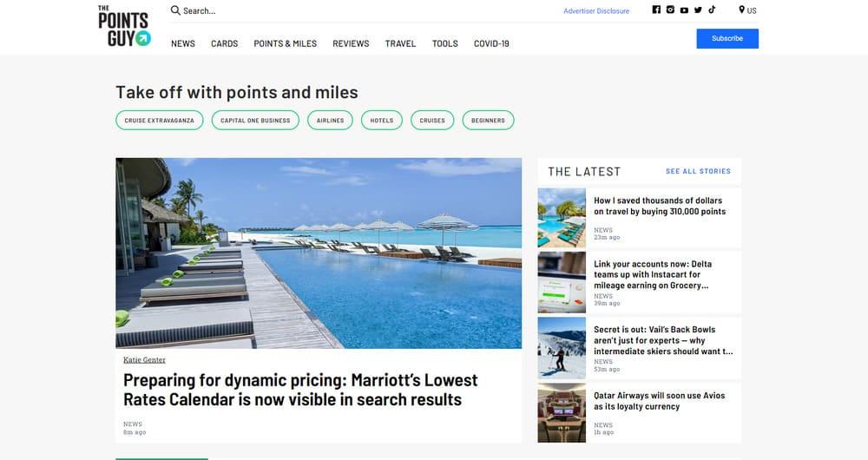This screenshot has height=460, width=868.
Task: Filter by the Beginners topic pill
Action: [488, 120]
